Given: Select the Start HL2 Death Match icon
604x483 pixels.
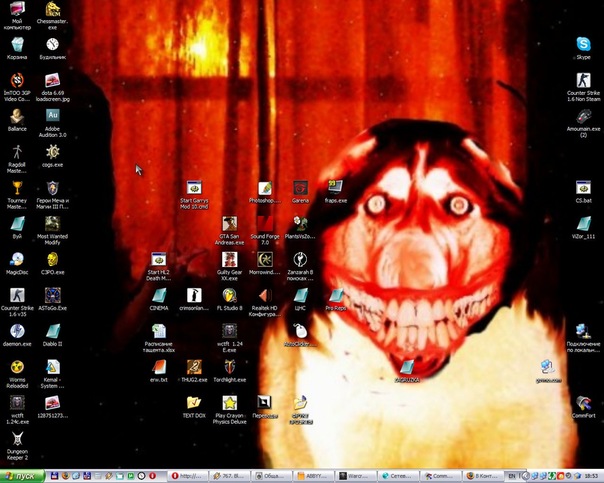Looking at the screenshot, I should tap(159, 267).
